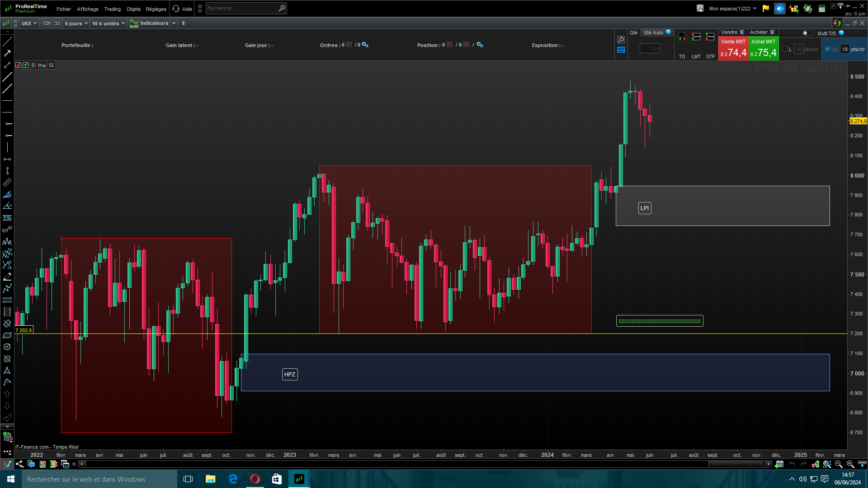Click the Recherche search field
This screenshot has height=488, width=868.
pos(242,8)
